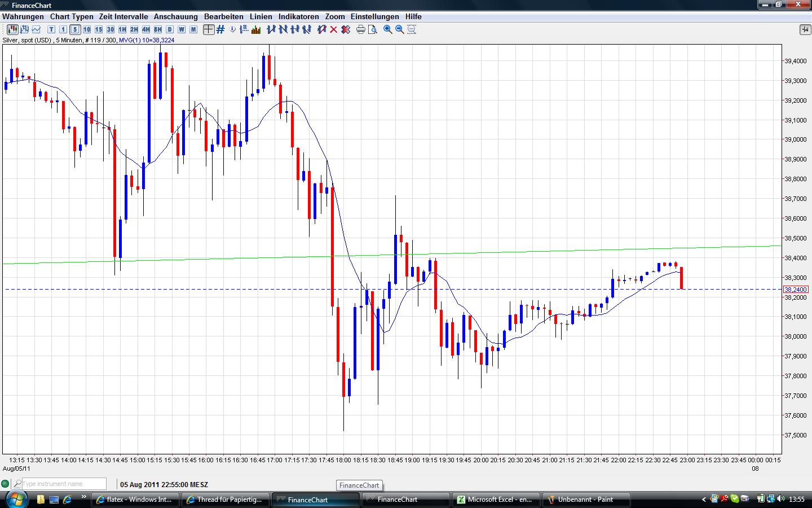Print the chart using printer icon
This screenshot has width=812, height=508.
point(361,29)
